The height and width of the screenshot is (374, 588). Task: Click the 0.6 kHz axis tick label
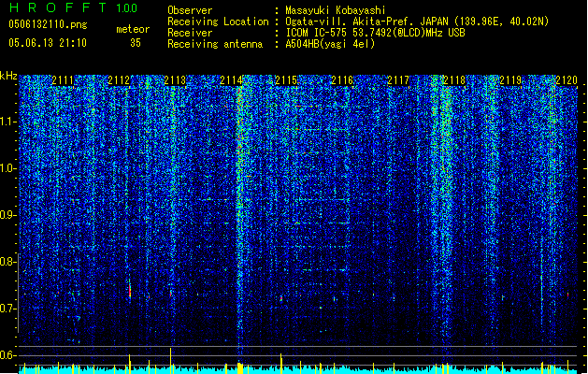point(8,355)
